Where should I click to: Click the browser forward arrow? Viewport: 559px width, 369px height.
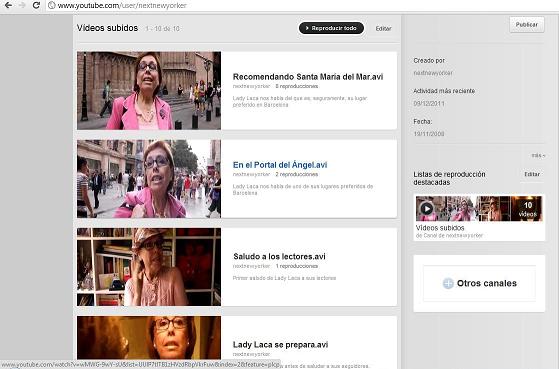22,5
